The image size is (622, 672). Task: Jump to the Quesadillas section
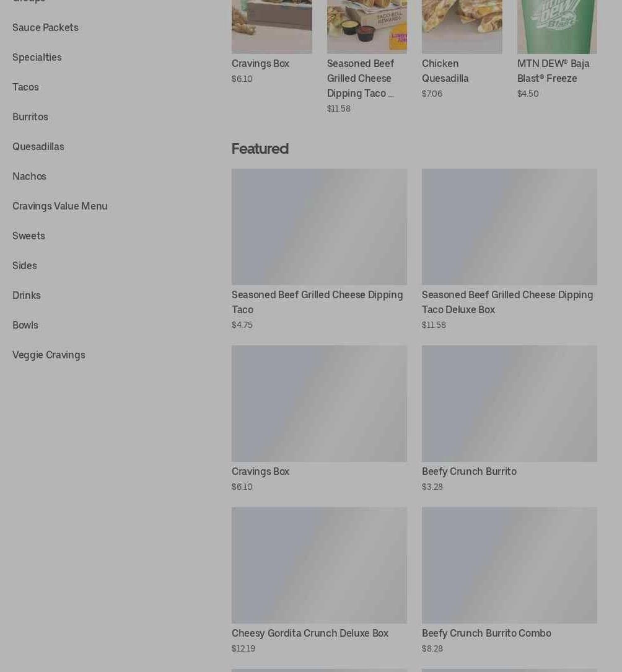(x=38, y=146)
